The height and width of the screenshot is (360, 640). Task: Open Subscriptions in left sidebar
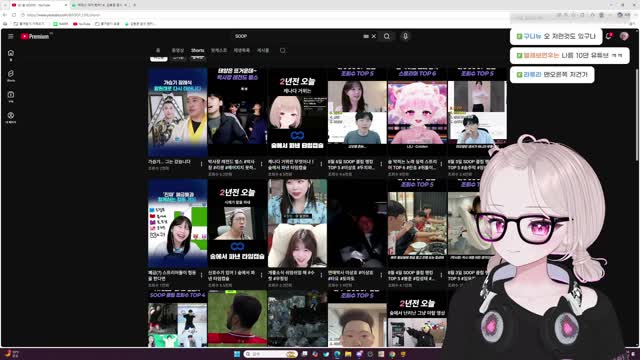pos(11,96)
